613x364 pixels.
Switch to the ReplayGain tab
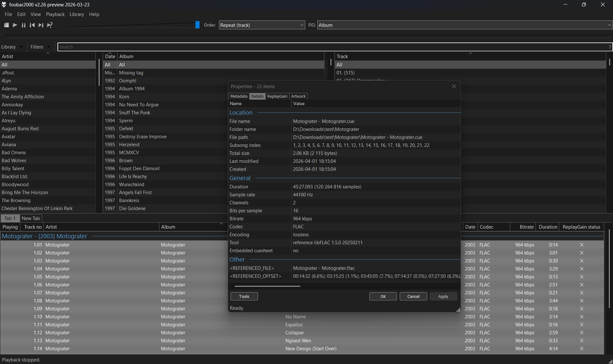(x=277, y=96)
